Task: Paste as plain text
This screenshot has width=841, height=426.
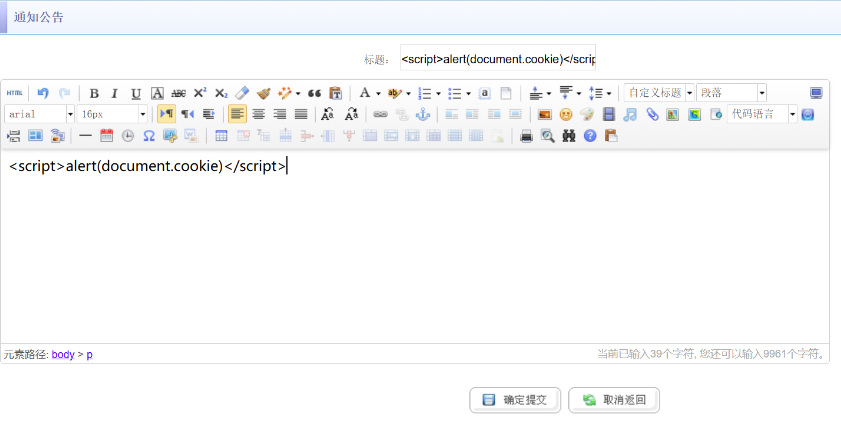Action: [x=336, y=93]
